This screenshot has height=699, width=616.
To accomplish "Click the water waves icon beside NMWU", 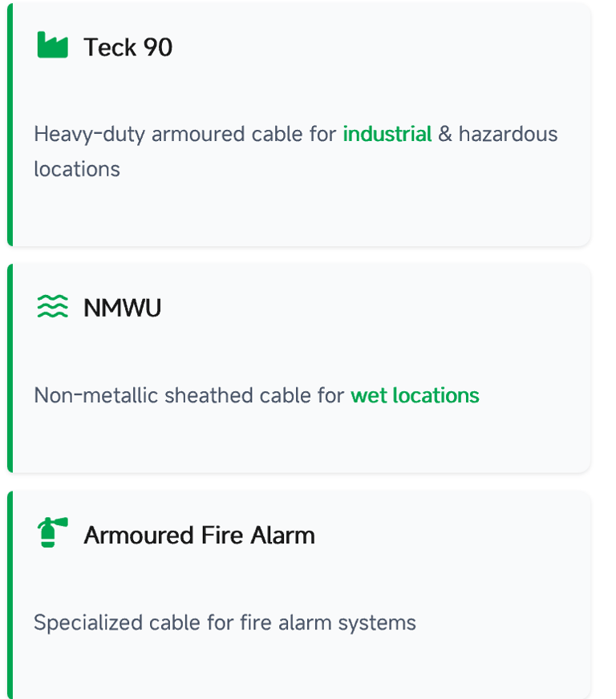I will pos(52,307).
